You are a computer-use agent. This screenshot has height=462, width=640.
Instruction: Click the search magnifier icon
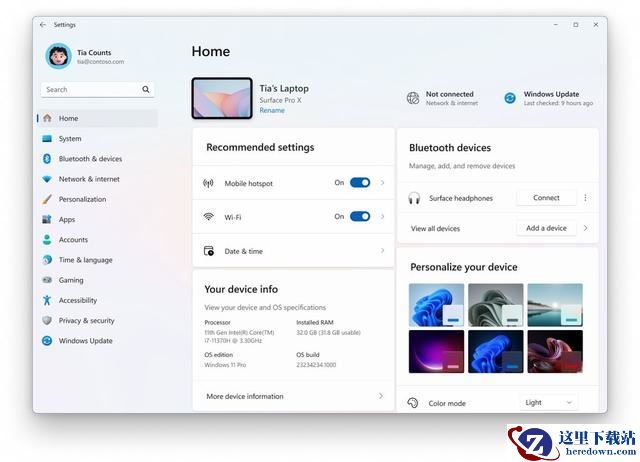146,89
